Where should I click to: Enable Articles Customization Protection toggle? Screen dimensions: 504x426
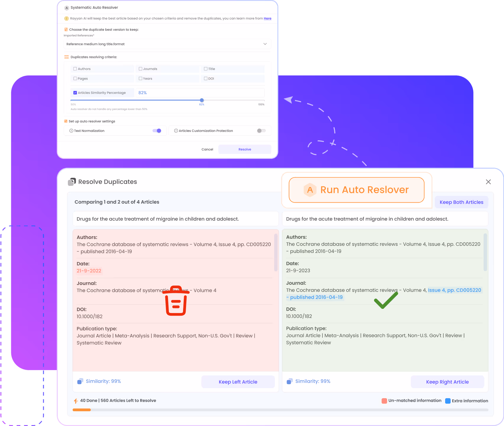(x=261, y=131)
